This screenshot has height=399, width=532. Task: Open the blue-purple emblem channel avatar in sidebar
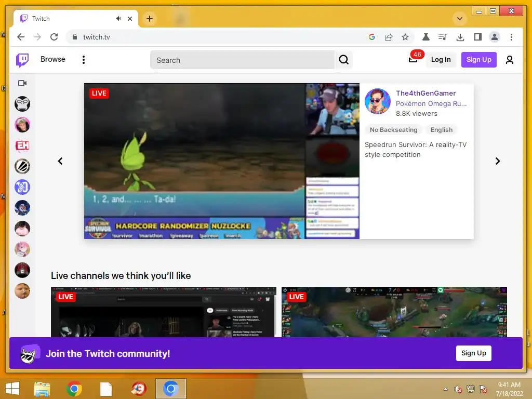tap(22, 187)
